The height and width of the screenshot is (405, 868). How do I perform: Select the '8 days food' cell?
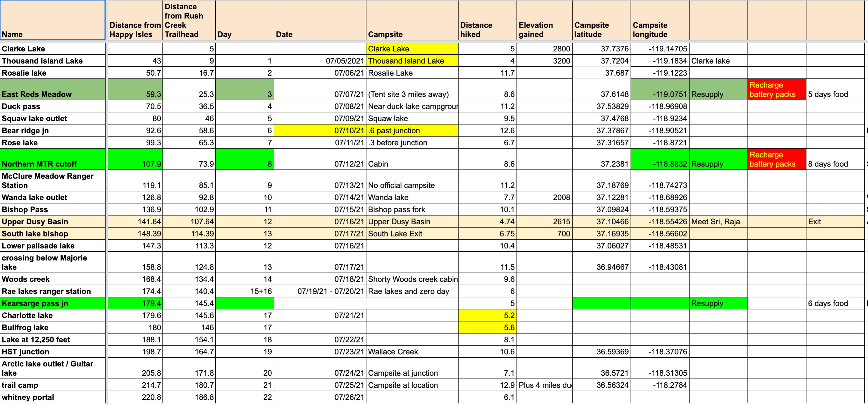coord(835,159)
